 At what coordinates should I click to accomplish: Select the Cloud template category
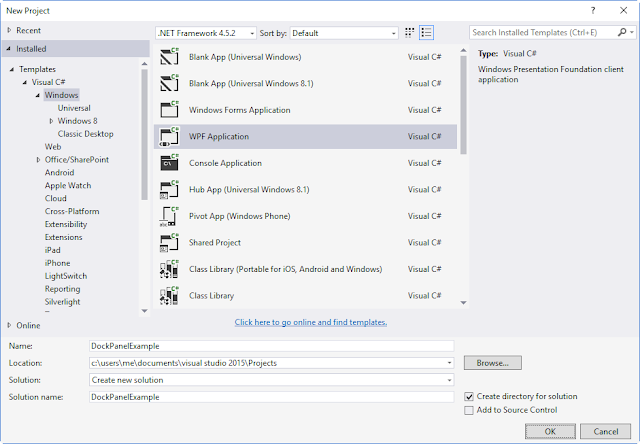(56, 198)
